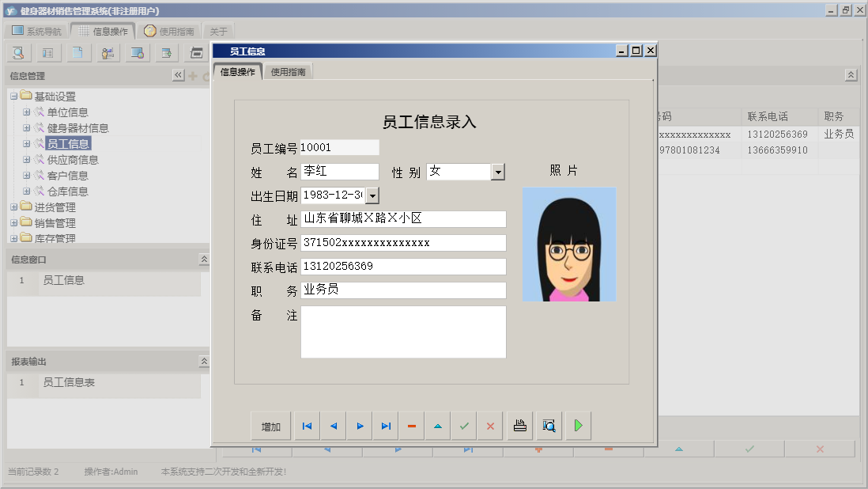Click the 职务 field with 业务员
Viewport: 868px width, 489px height.
click(x=403, y=290)
